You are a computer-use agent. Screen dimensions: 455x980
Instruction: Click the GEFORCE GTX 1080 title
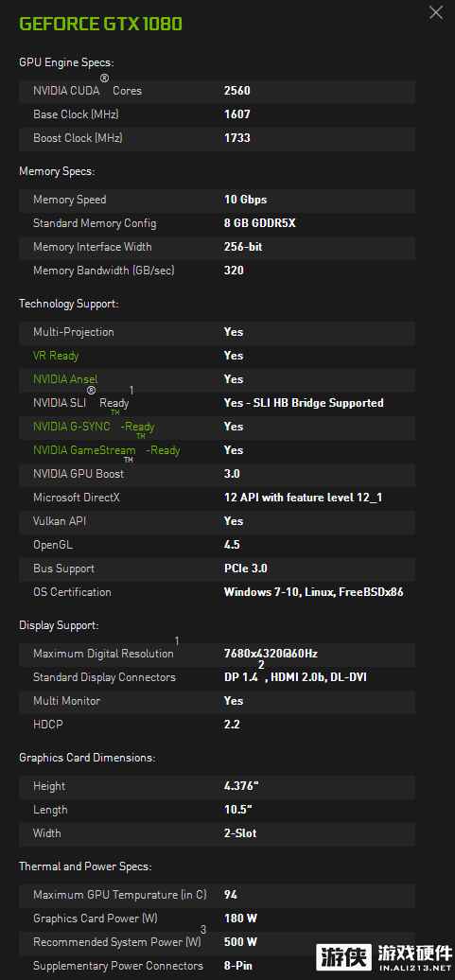tap(100, 25)
